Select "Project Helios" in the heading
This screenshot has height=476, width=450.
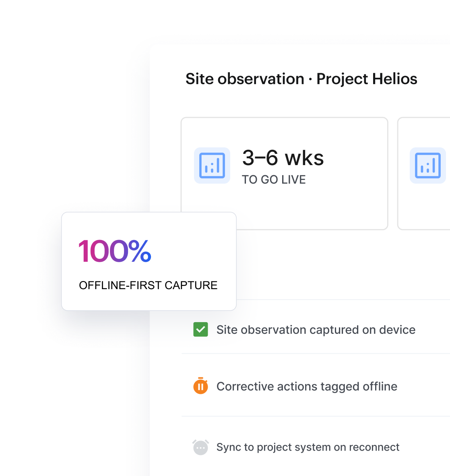click(367, 79)
